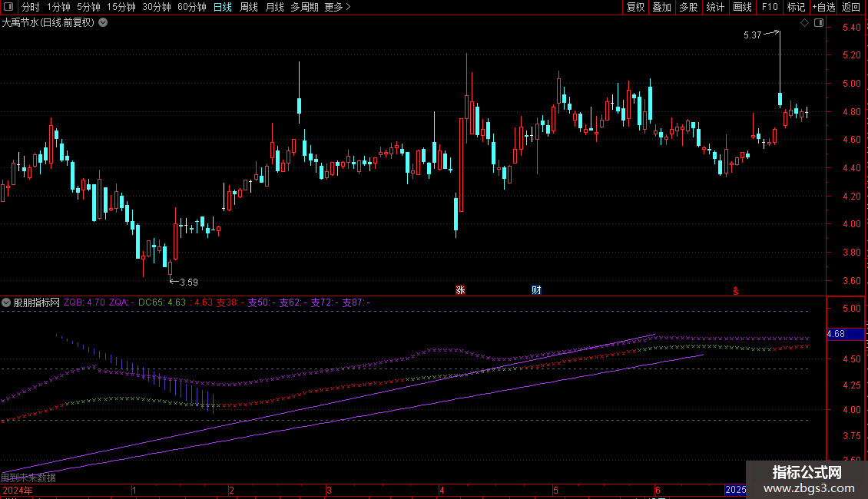The height and width of the screenshot is (499, 868).
Task: Click the 返回 back button
Action: pos(851,7)
